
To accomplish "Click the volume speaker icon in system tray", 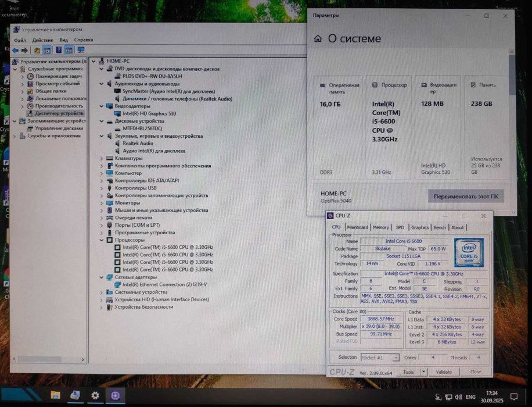I will 458,397.
